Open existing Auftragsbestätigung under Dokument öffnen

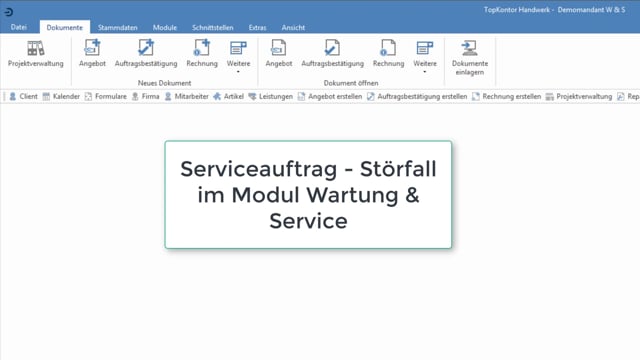(333, 53)
